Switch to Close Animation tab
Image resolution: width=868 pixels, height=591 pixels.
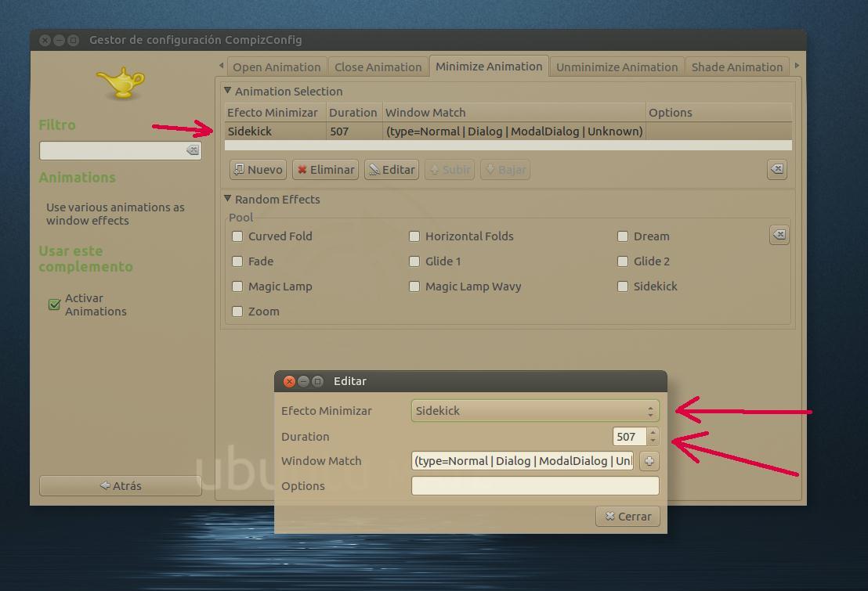[x=378, y=67]
